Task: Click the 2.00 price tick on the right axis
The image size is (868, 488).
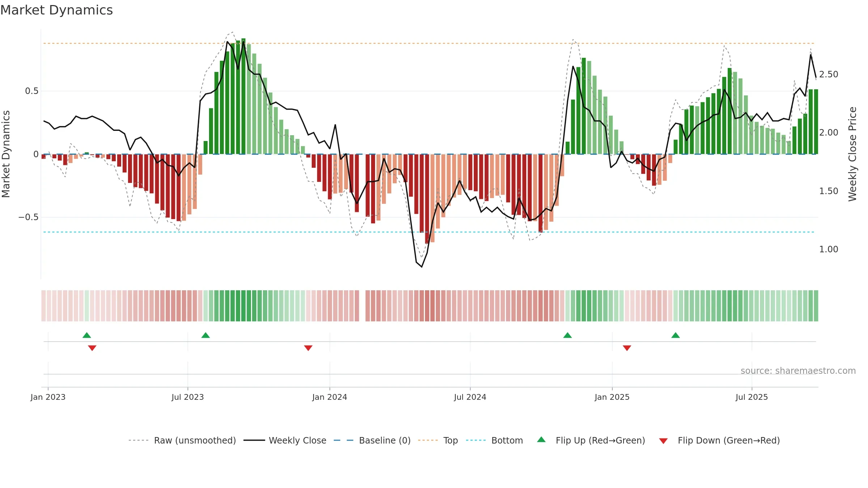Action: [829, 132]
